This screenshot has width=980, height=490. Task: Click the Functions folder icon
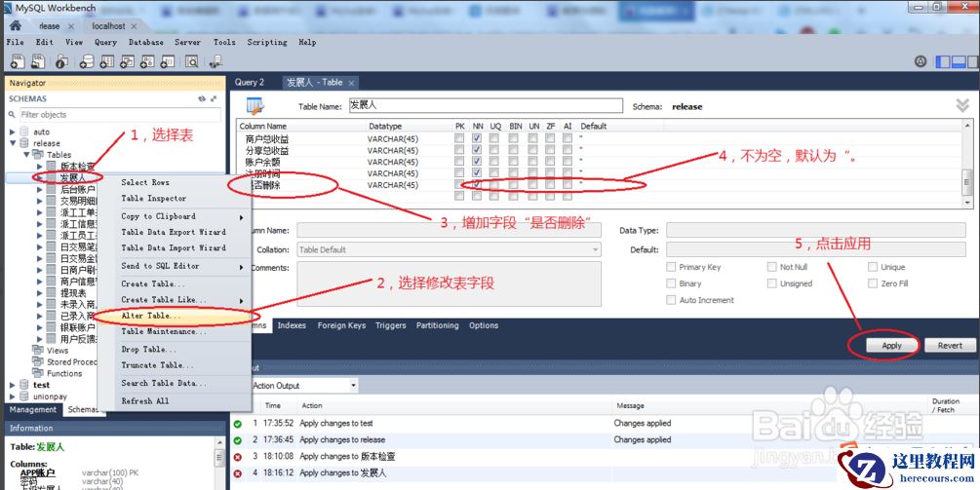click(37, 373)
